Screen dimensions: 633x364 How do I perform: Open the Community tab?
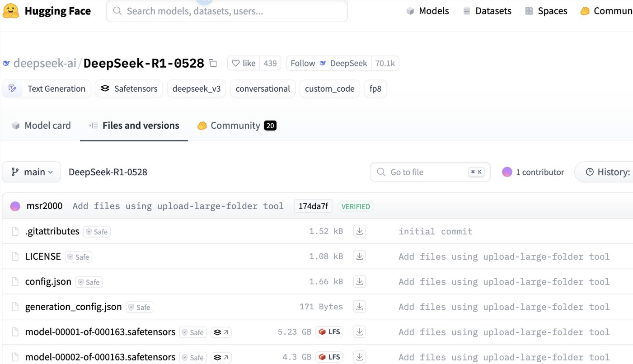pos(236,126)
